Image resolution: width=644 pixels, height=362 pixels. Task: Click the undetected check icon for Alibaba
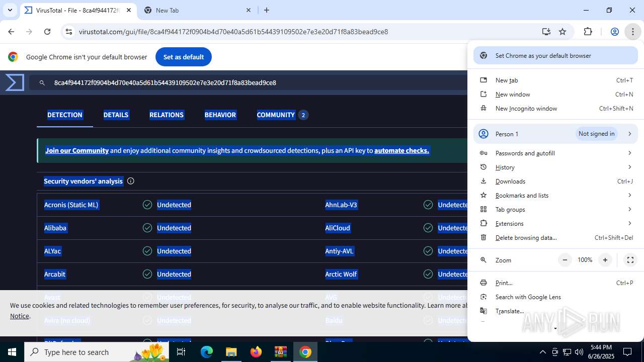(147, 228)
